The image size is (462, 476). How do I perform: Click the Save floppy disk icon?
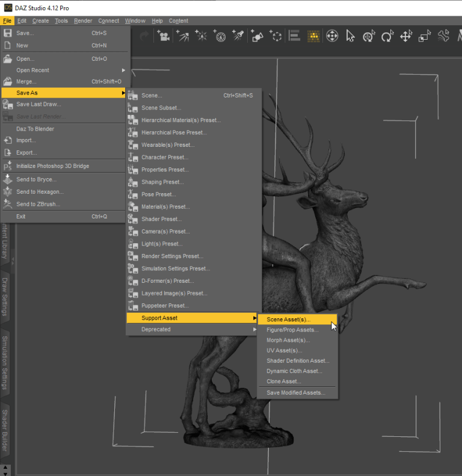[x=8, y=33]
